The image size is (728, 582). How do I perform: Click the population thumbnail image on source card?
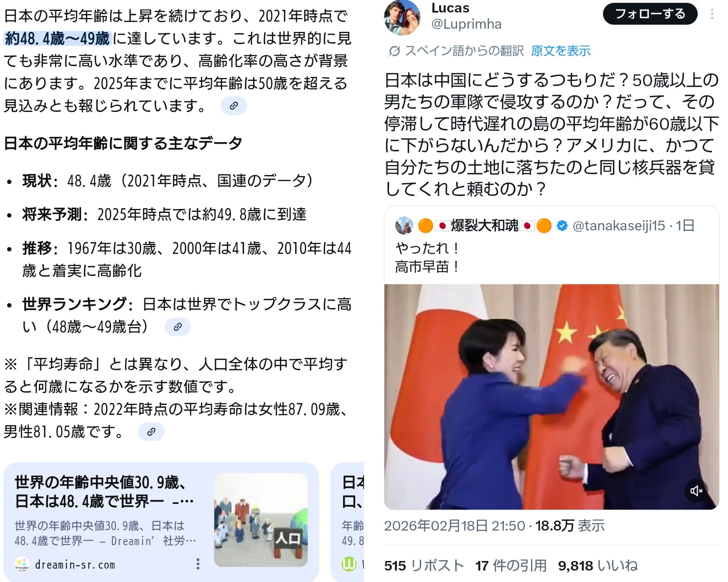pos(261,520)
